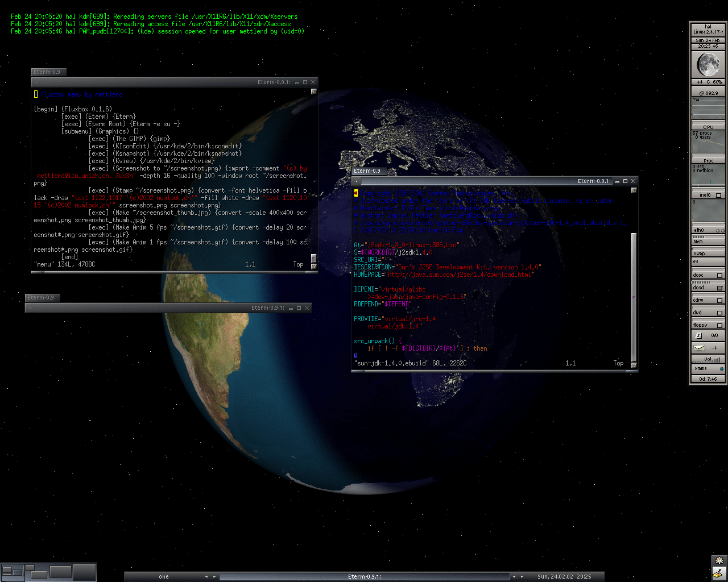Adjust the Vol volume slider in GKrellM

tap(708, 359)
